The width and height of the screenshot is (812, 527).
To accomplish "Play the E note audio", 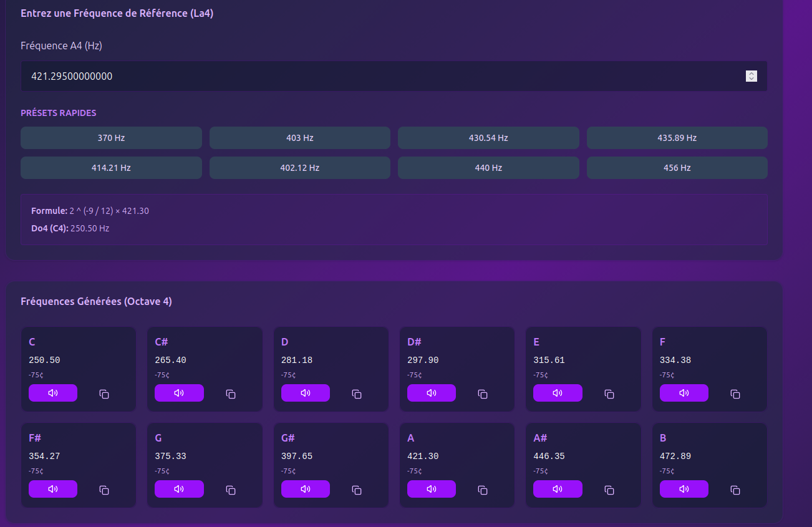I will coord(558,393).
